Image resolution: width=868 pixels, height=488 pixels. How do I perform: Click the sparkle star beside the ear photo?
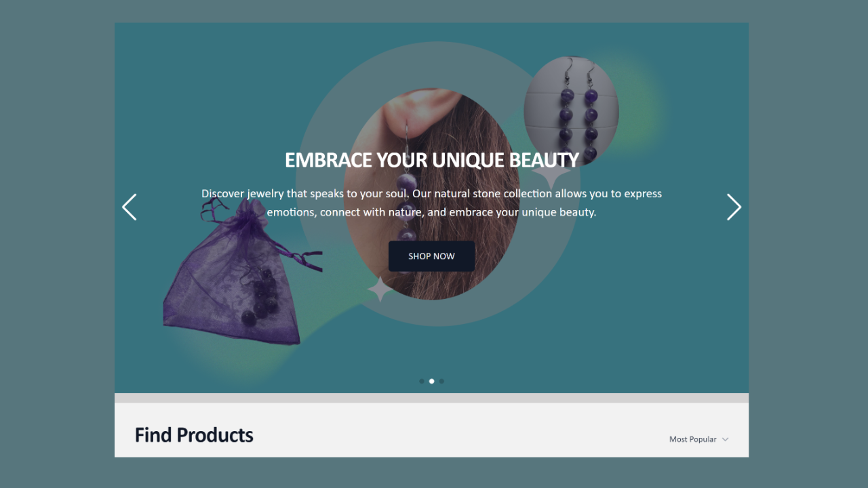[380, 289]
